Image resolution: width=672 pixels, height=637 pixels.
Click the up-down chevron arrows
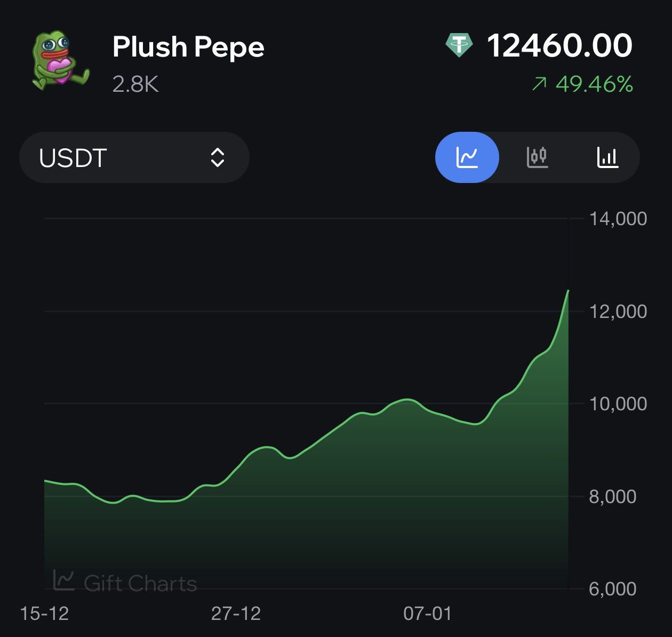(x=217, y=157)
